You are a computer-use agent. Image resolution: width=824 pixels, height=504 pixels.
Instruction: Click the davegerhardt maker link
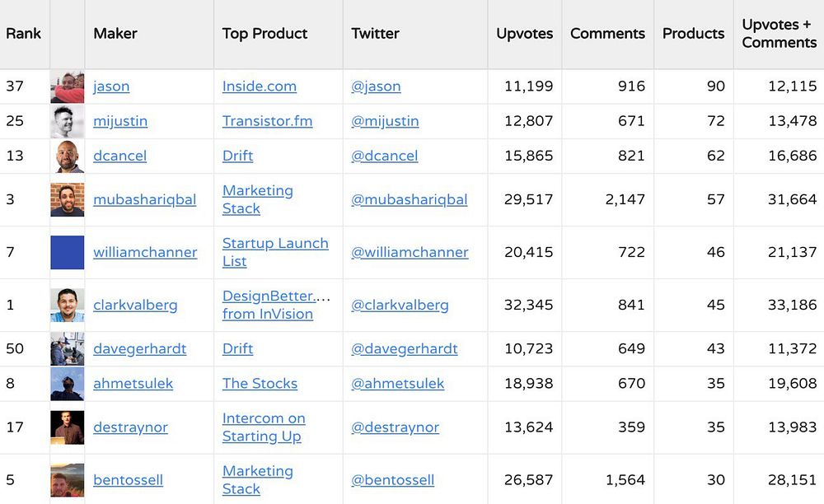pos(139,348)
